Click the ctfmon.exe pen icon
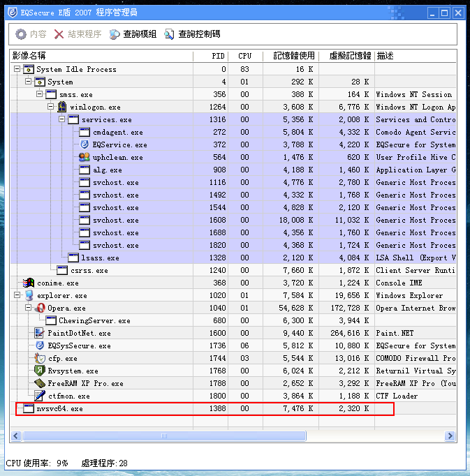The height and width of the screenshot is (476, 470). pyautogui.click(x=40, y=396)
